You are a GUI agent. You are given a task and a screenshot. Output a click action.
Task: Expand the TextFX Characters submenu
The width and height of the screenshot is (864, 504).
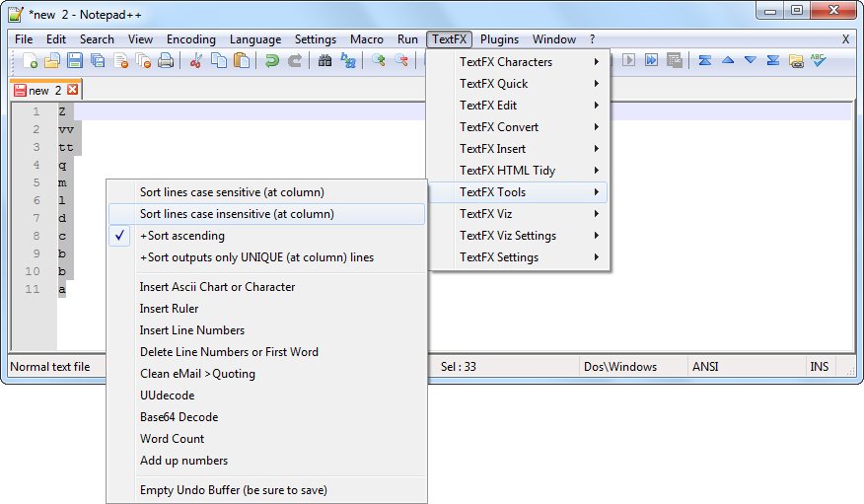coord(518,62)
